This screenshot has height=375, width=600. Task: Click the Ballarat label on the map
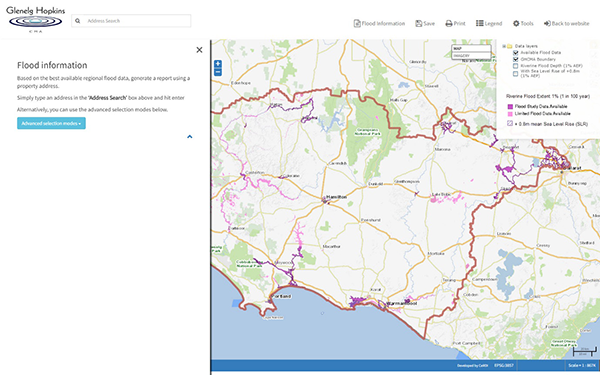[x=572, y=168]
